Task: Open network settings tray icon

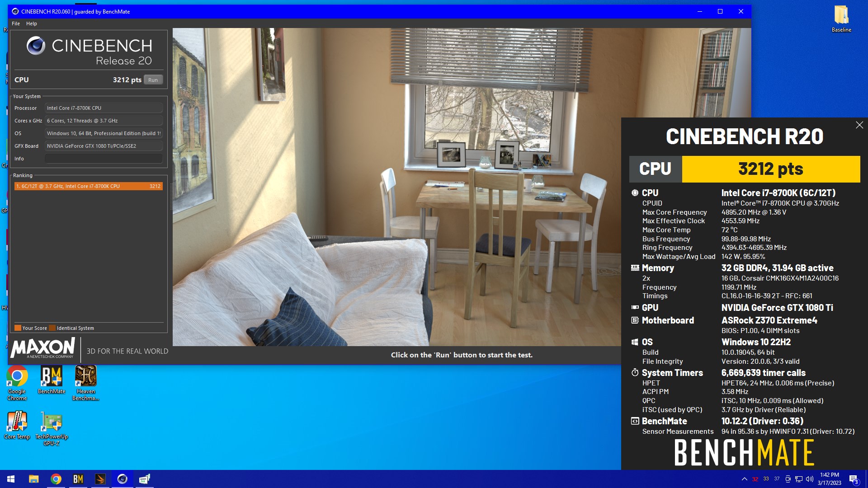Action: tap(799, 479)
